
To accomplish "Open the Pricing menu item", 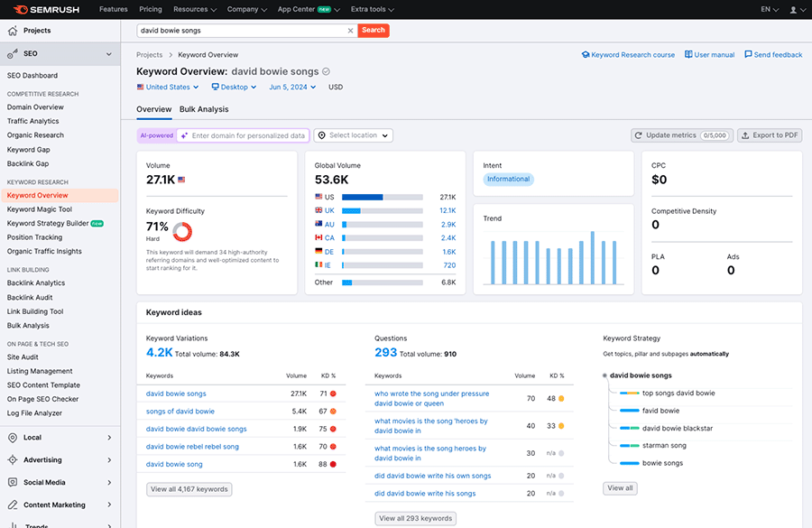I will pos(151,9).
